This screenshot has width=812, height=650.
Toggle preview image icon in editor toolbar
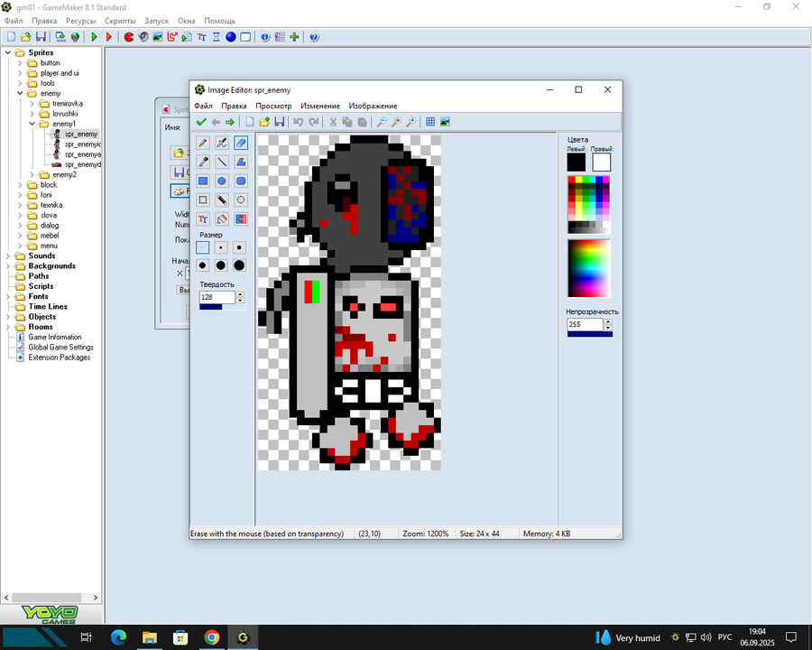pos(445,122)
